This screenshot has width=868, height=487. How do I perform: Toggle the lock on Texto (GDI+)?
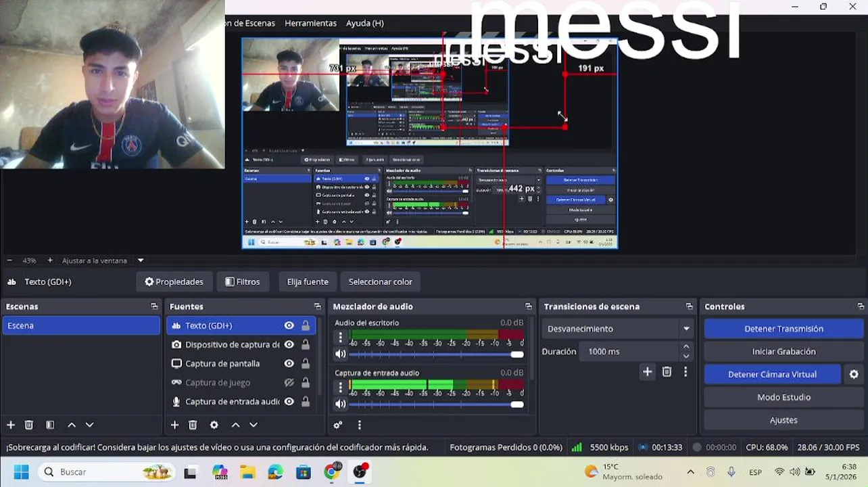pyautogui.click(x=306, y=325)
